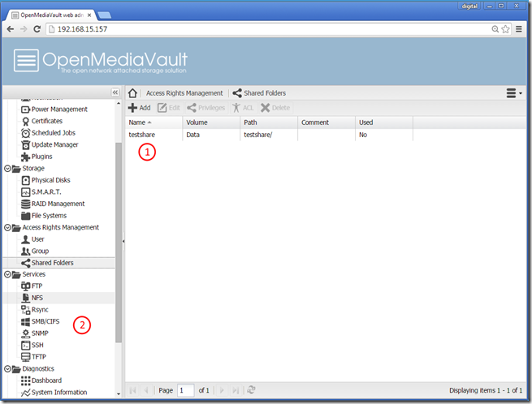Refresh the shared folders grid
The width and height of the screenshot is (532, 404).
coord(251,390)
